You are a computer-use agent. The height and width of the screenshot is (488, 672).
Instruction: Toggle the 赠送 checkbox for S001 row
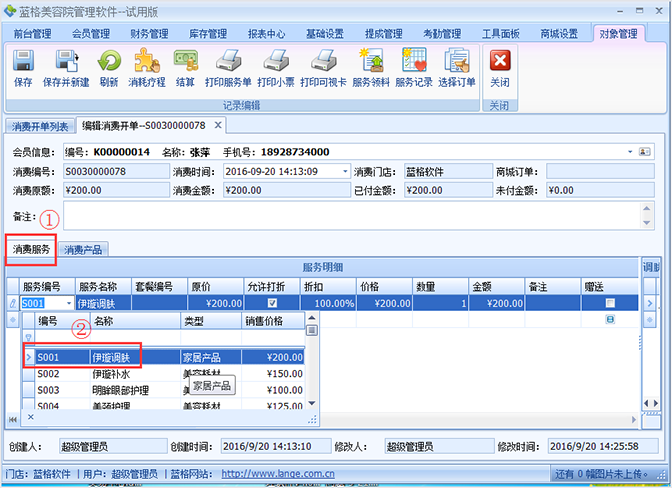610,303
